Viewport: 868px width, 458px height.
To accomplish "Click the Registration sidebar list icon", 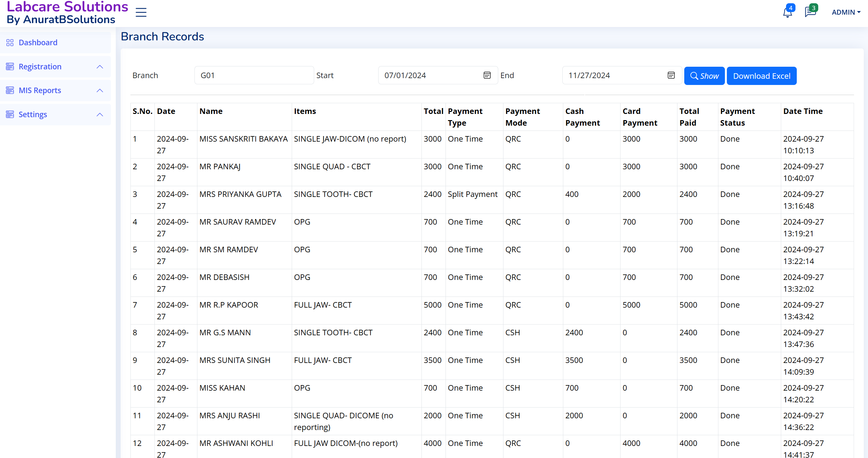I will tap(10, 66).
